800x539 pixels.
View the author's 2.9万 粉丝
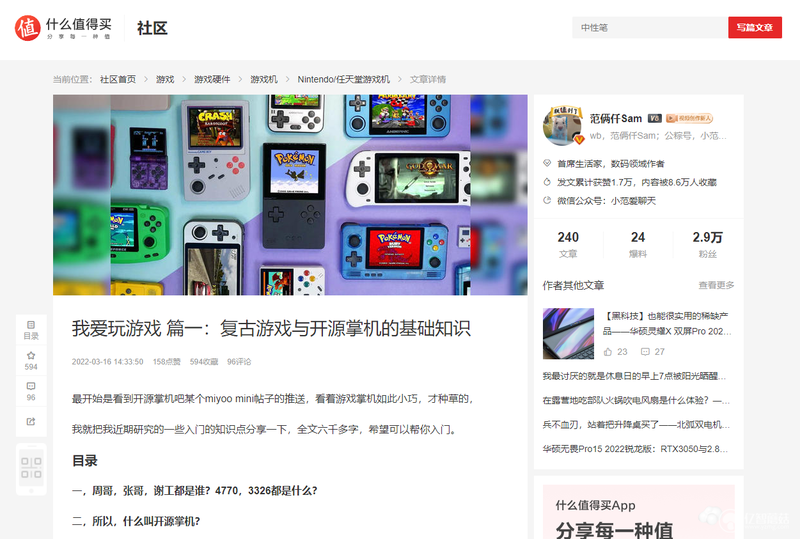pos(707,244)
